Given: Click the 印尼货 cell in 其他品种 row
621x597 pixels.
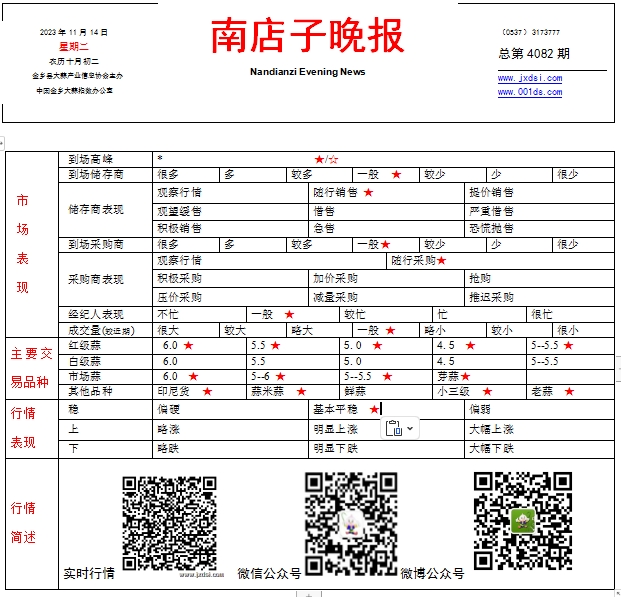Looking at the screenshot, I should (x=199, y=392).
